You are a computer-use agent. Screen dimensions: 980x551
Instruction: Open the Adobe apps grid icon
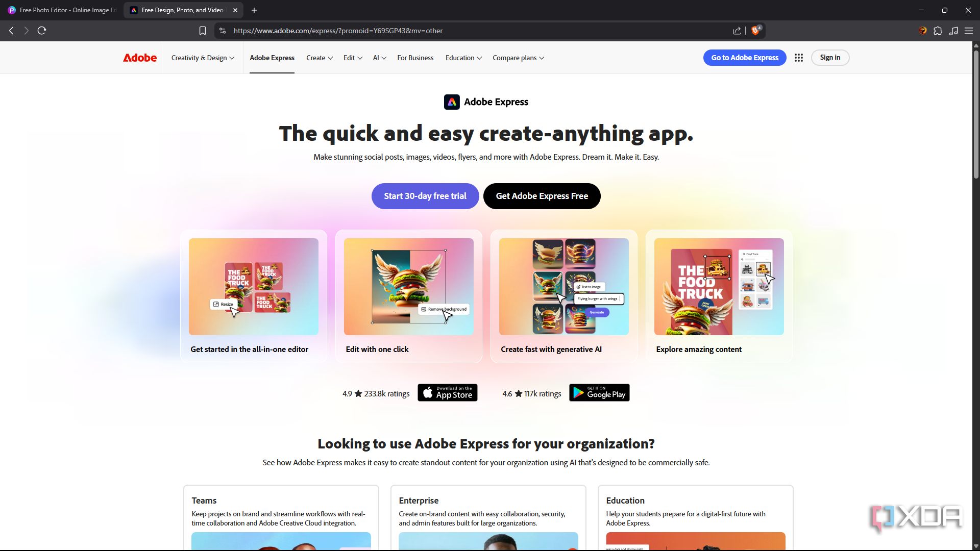[x=799, y=58]
